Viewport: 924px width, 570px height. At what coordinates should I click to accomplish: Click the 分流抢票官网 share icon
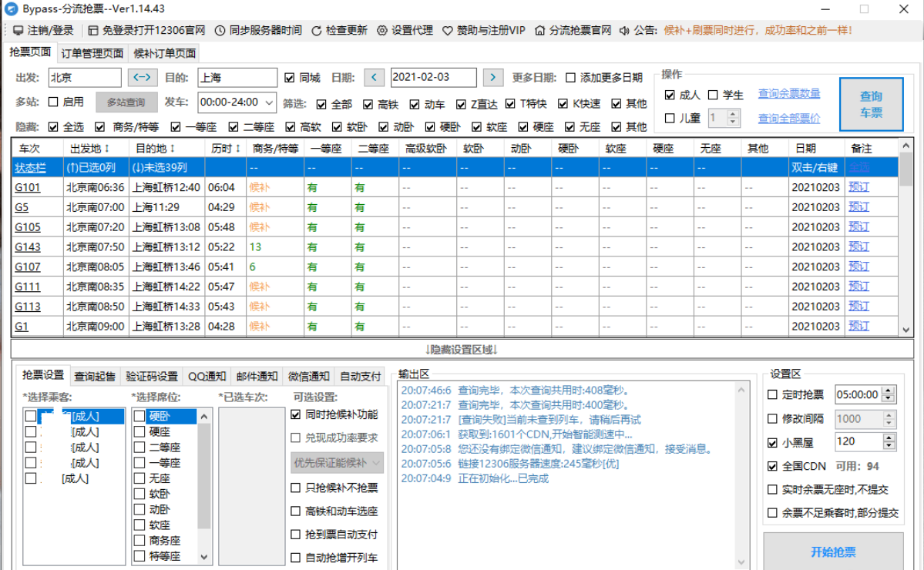click(x=539, y=32)
